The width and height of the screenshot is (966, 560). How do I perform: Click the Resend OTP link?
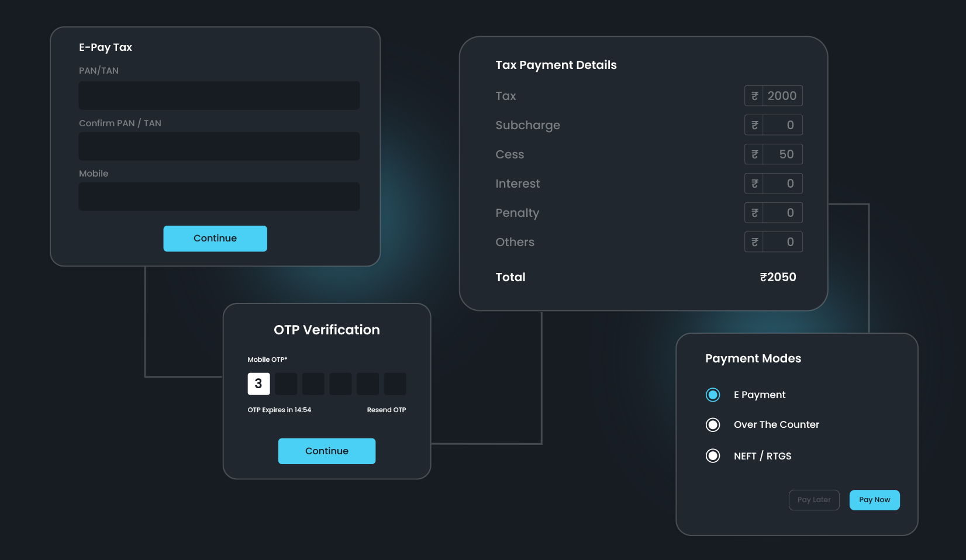386,410
